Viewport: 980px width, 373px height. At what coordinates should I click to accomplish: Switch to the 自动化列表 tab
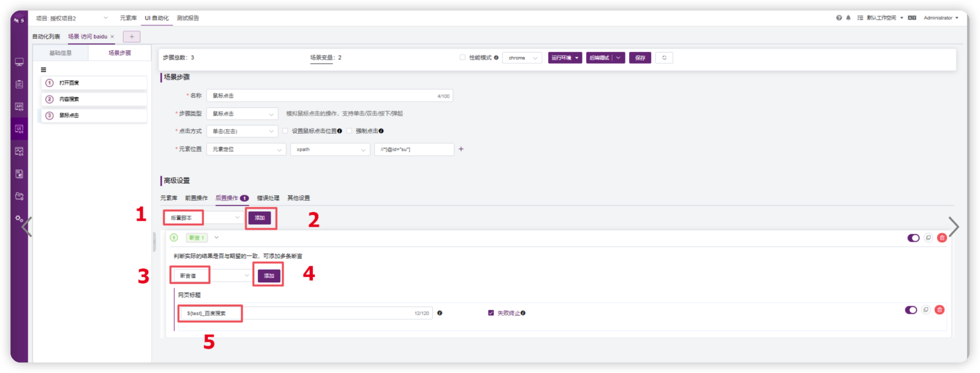click(x=47, y=37)
